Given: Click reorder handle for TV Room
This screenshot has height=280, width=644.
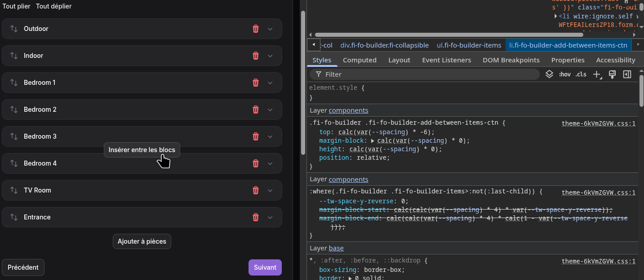Looking at the screenshot, I should (x=14, y=190).
